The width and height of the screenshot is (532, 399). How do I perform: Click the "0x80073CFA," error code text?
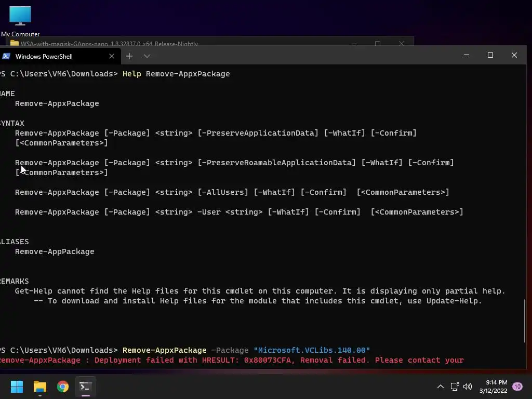coord(270,360)
